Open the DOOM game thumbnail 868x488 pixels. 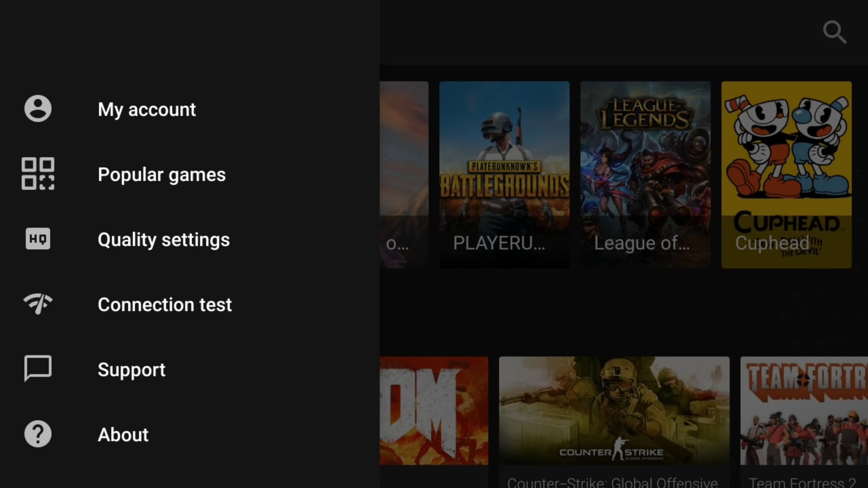tap(434, 411)
